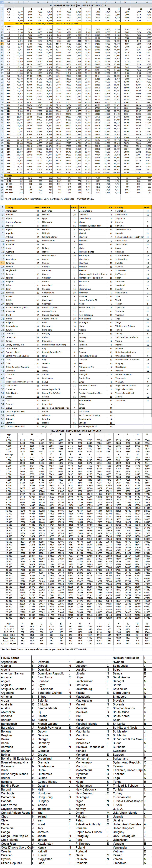Image resolution: width=152 pixels, height=868 pixels.
Task: Click the NON DOC section label
Action: coord(9,26)
